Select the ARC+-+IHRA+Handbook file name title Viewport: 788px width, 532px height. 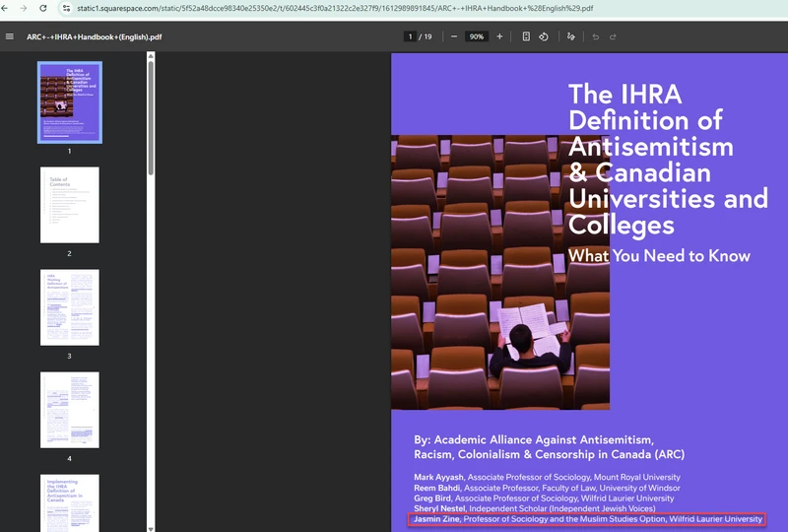(94, 36)
